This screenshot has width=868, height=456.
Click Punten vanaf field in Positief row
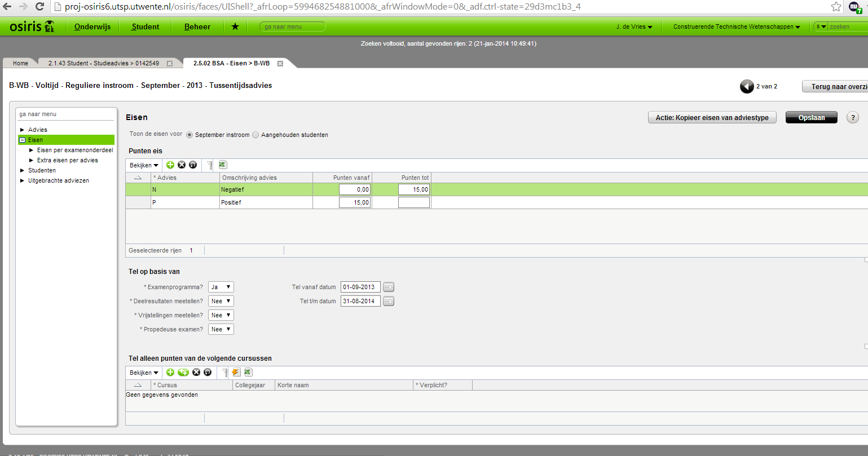click(355, 202)
